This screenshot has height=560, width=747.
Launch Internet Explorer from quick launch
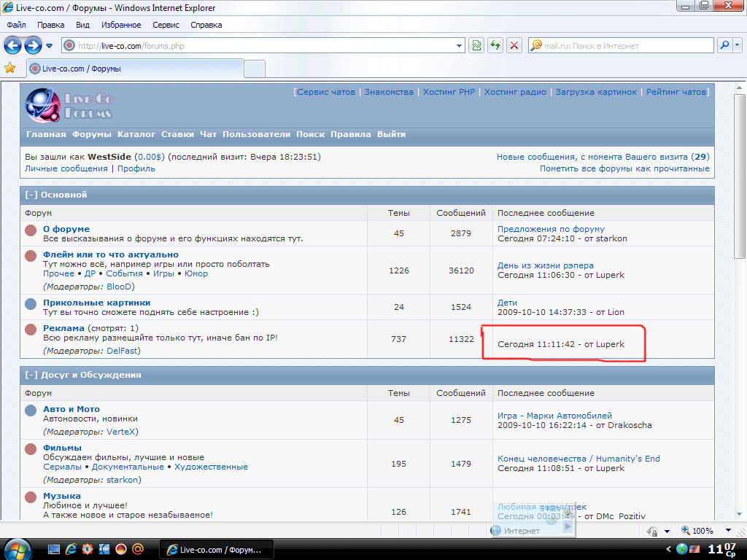71,549
